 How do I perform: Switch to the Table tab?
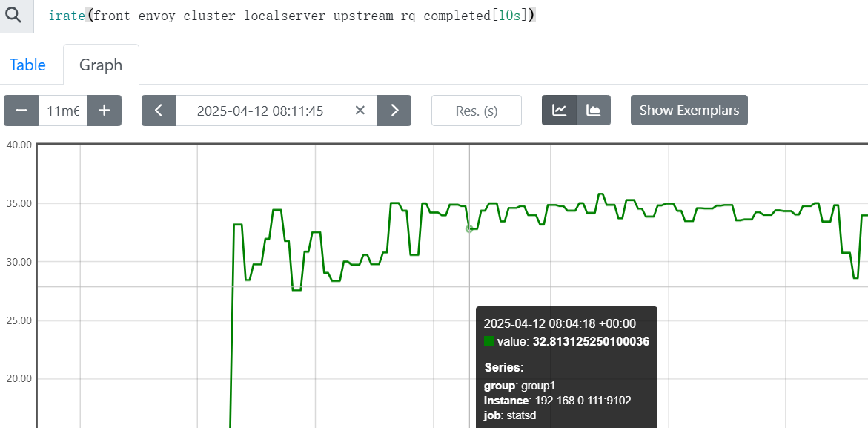coord(28,65)
